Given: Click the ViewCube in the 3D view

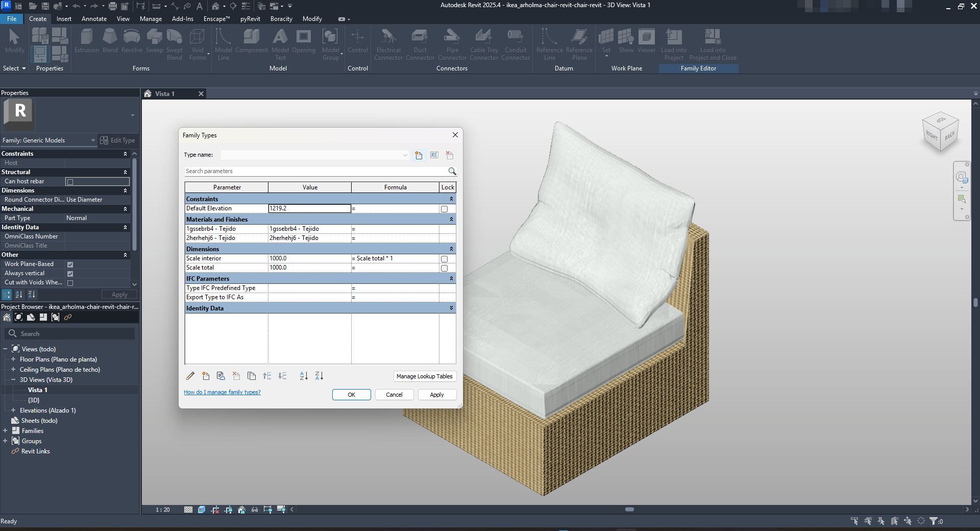Looking at the screenshot, I should 940,132.
